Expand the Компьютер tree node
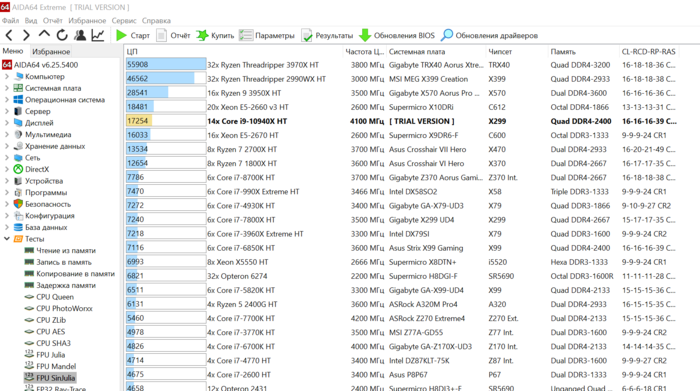Image resolution: width=700 pixels, height=391 pixels. tap(7, 76)
